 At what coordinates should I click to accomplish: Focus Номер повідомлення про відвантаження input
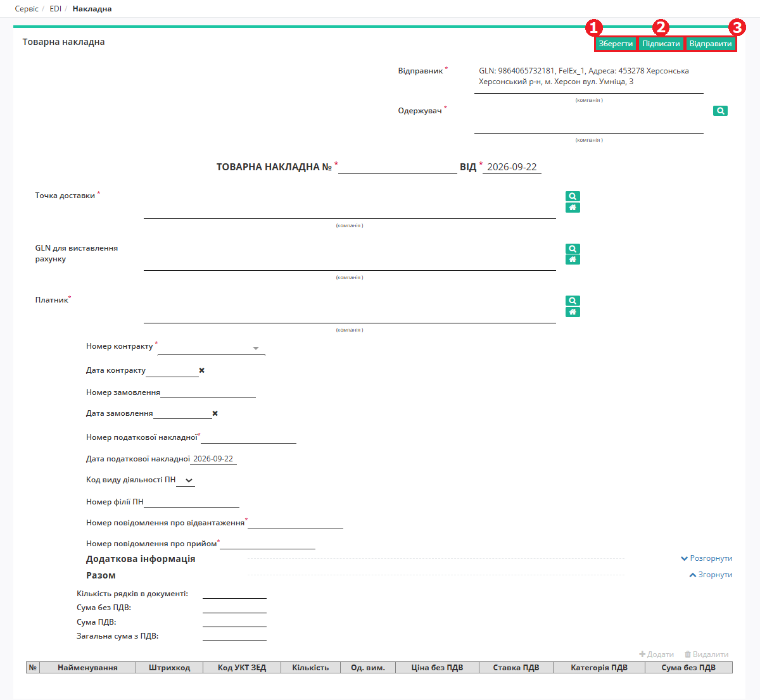click(295, 523)
